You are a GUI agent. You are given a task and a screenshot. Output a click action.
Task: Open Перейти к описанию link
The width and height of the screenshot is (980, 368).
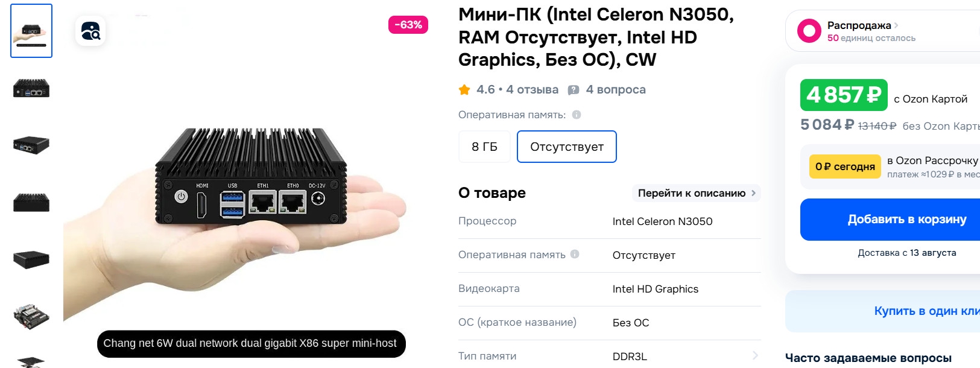[697, 193]
